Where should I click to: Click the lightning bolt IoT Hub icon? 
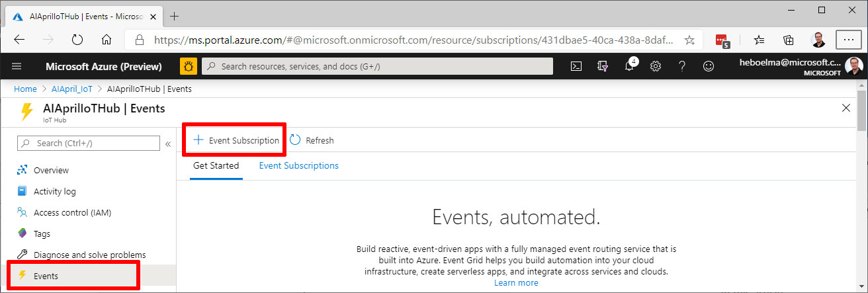(x=26, y=112)
